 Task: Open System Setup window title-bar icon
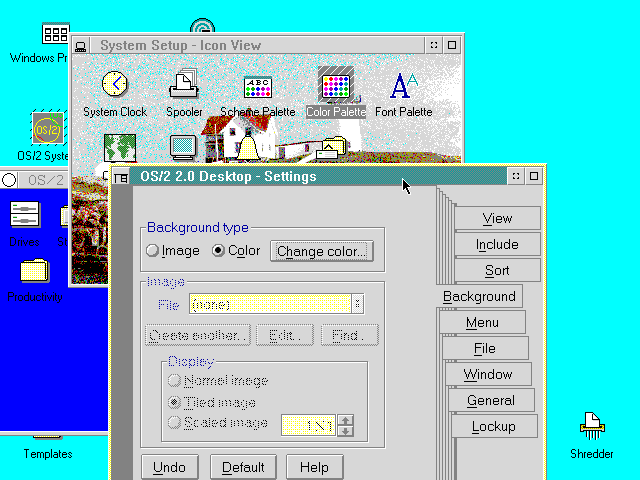pos(80,46)
